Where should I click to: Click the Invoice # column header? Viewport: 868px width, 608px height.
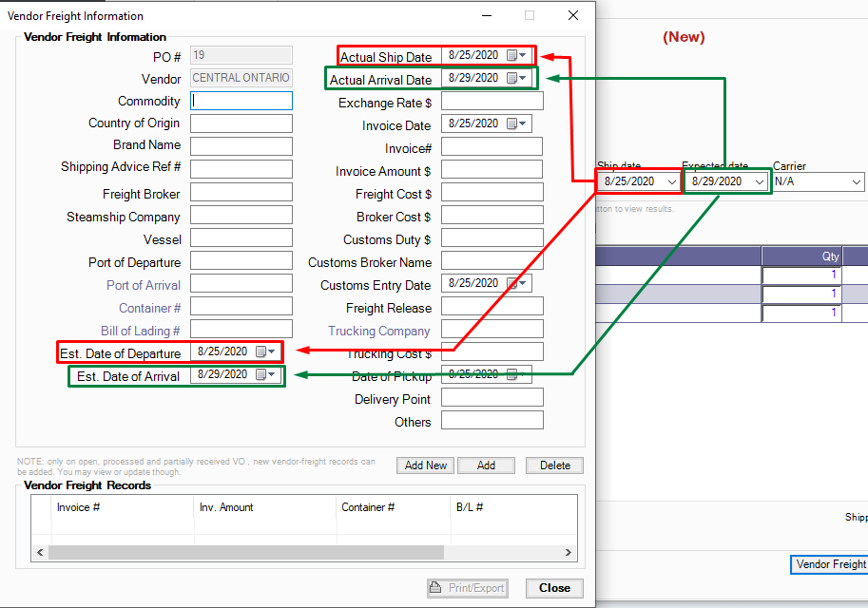78,507
